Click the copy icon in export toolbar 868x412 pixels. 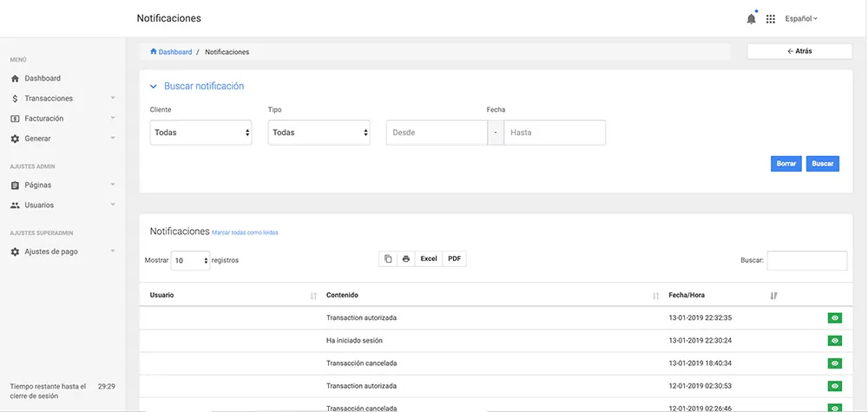(388, 258)
